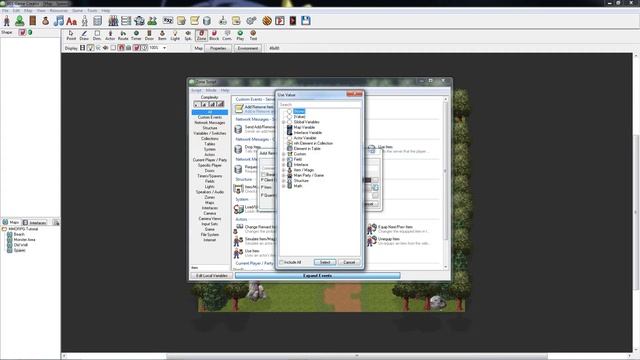Open the Resources menu in main window
The height and width of the screenshot is (360, 640).
[x=59, y=11]
